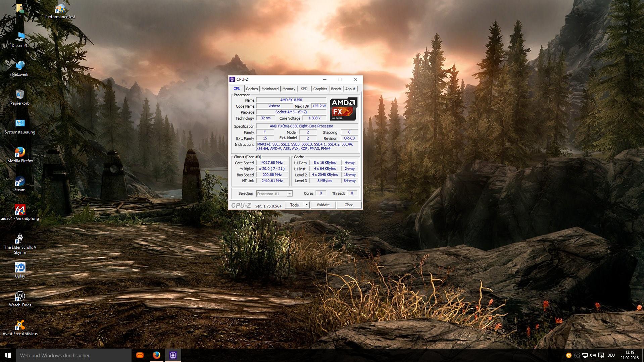Switch to the Graphics tab

coord(320,89)
